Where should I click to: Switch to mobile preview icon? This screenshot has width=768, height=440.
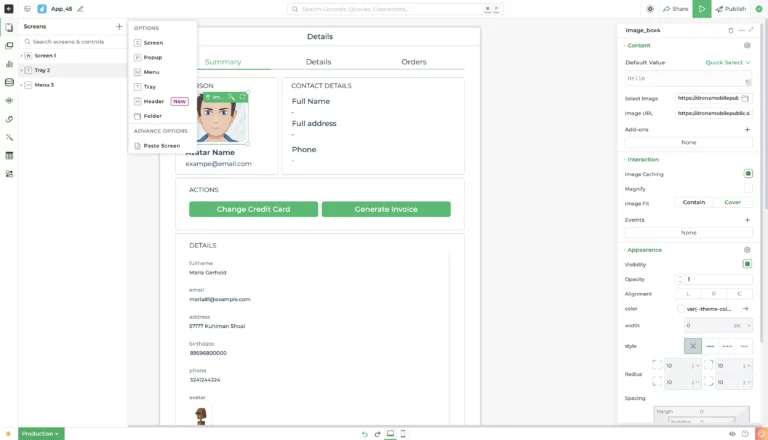(x=403, y=434)
